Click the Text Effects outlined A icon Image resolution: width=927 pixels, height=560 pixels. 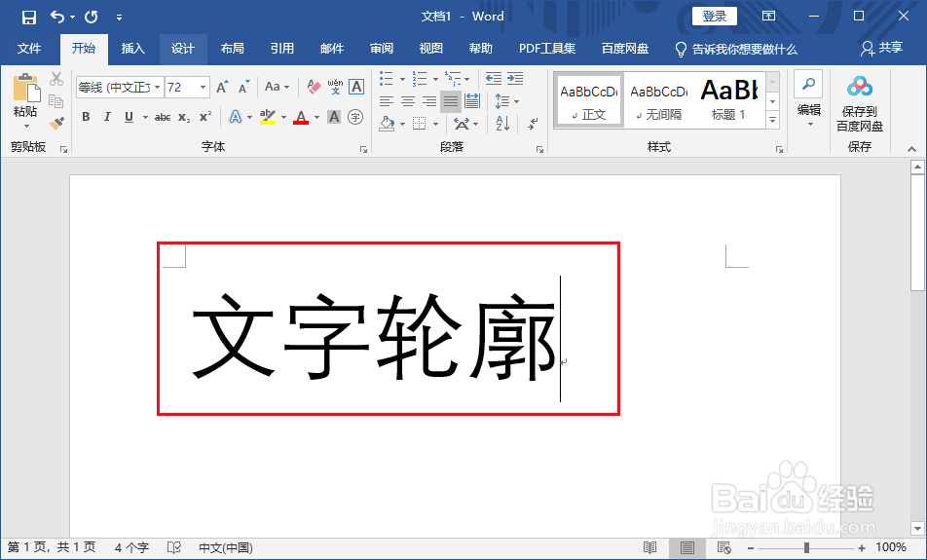(236, 117)
